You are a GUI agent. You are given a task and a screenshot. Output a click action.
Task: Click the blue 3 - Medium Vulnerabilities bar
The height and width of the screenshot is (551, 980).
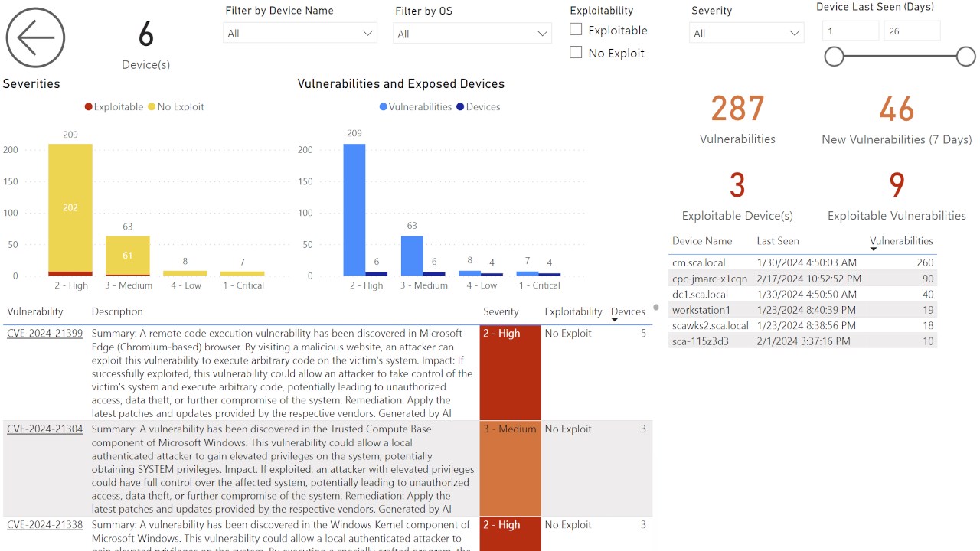(x=412, y=256)
